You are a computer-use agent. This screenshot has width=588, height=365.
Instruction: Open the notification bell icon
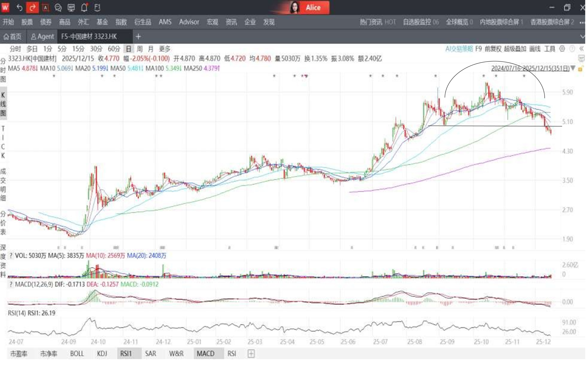point(84,8)
